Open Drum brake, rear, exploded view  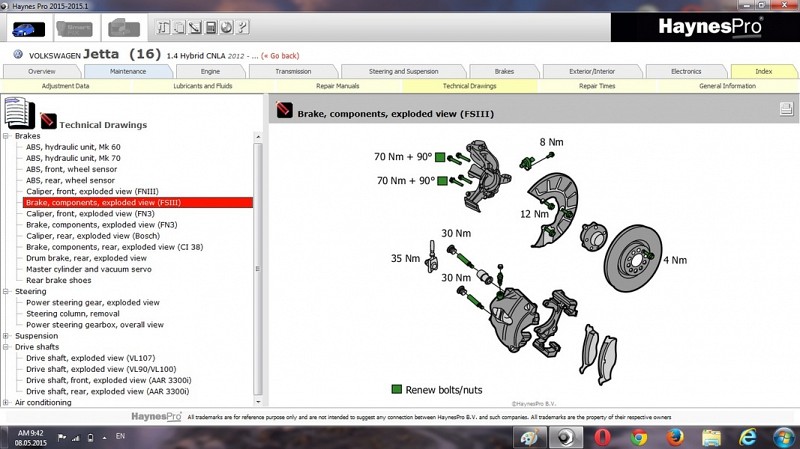point(86,258)
